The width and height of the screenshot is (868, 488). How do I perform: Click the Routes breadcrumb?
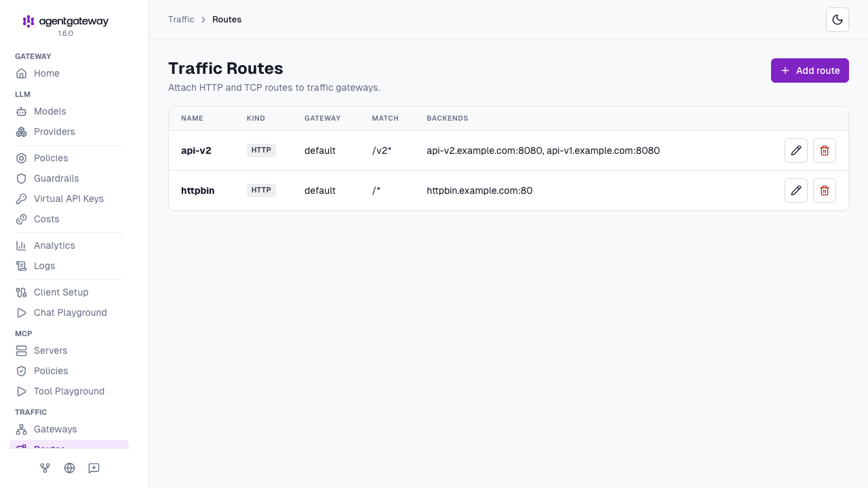(226, 20)
